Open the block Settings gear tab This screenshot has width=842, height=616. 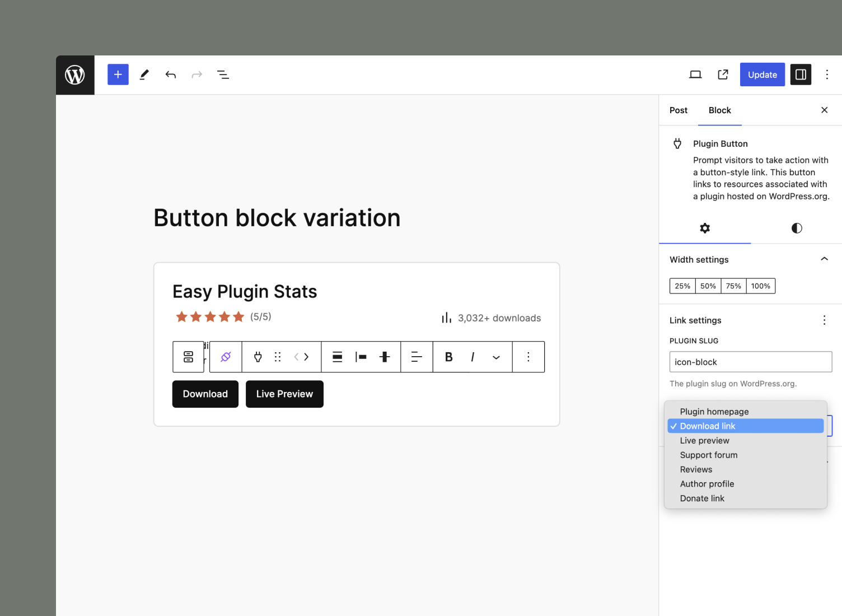(x=705, y=228)
